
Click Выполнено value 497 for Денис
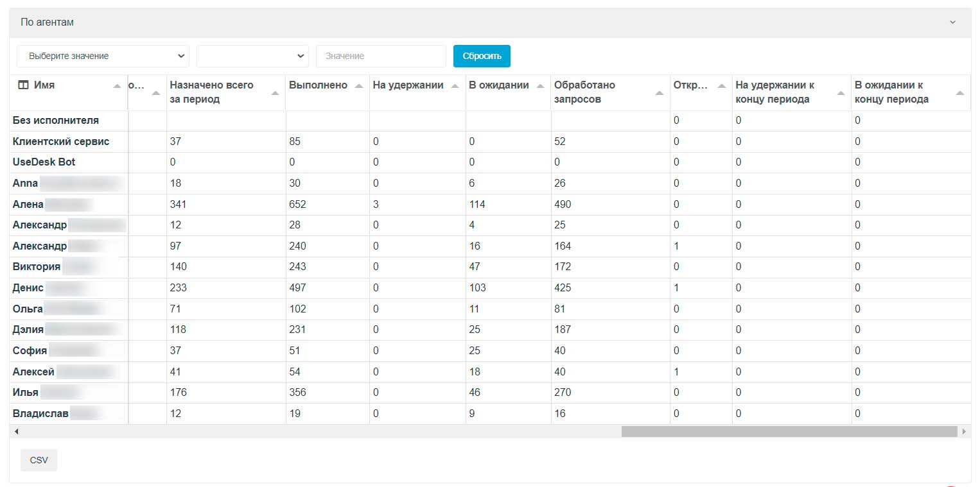click(x=297, y=287)
